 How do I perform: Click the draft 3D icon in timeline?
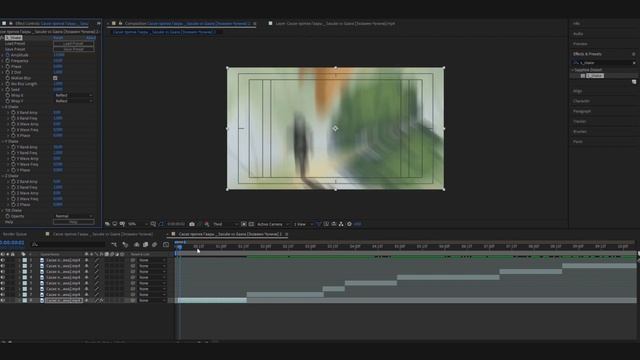coord(125,244)
